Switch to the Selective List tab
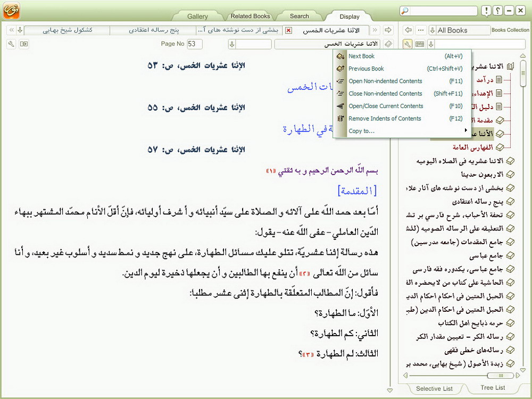 434,388
